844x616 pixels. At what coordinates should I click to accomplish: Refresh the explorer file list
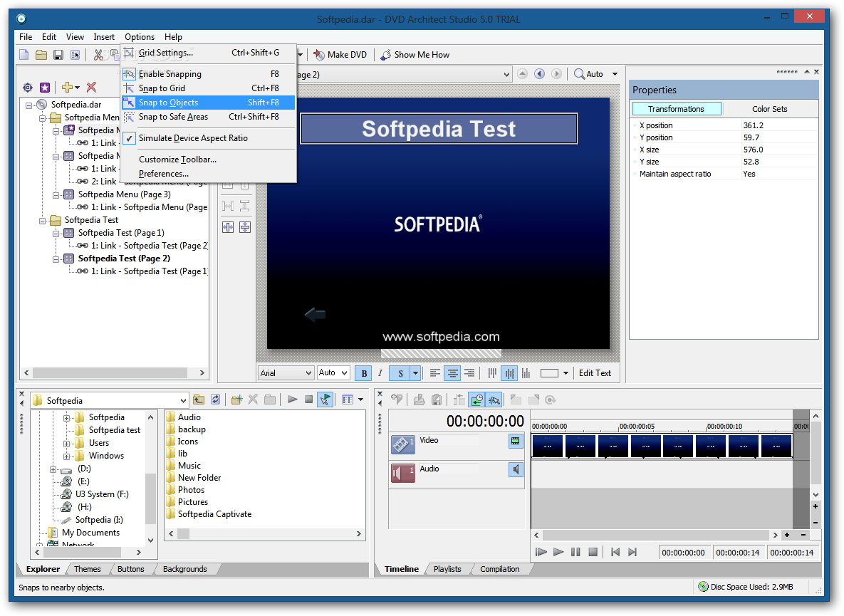215,400
